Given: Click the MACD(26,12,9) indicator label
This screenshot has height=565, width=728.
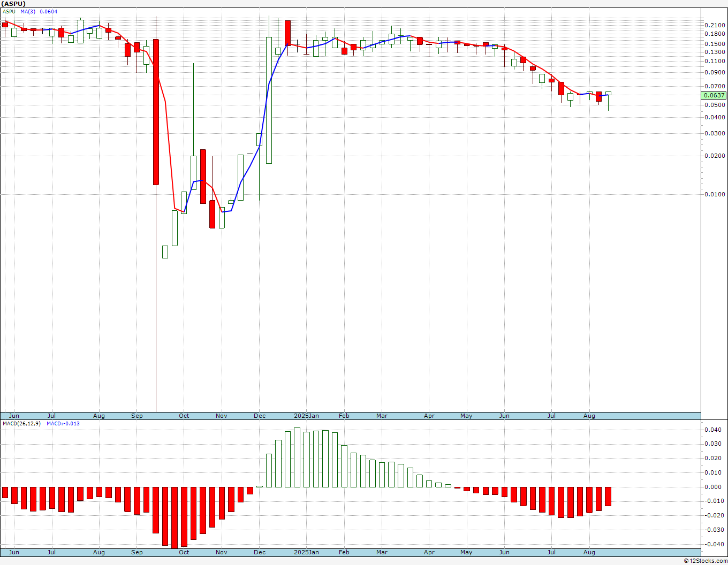Looking at the screenshot, I should 21,423.
